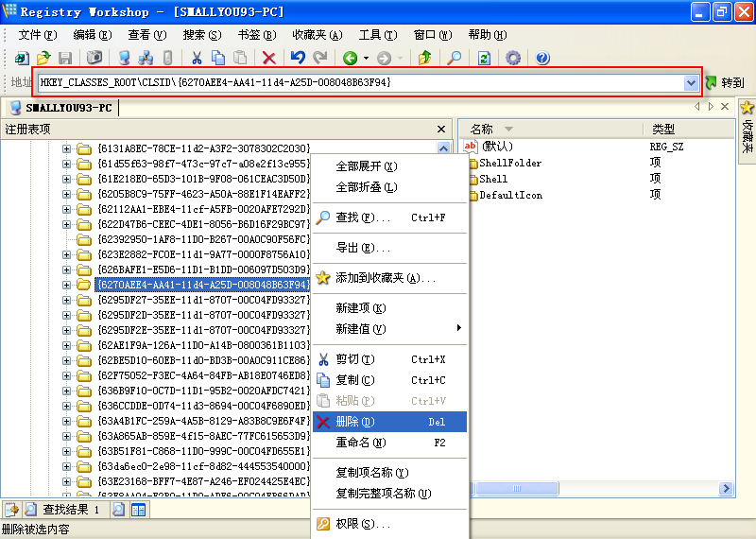Close the current document tab with X
Viewport: 756px width, 539px height.
pyautogui.click(x=725, y=107)
